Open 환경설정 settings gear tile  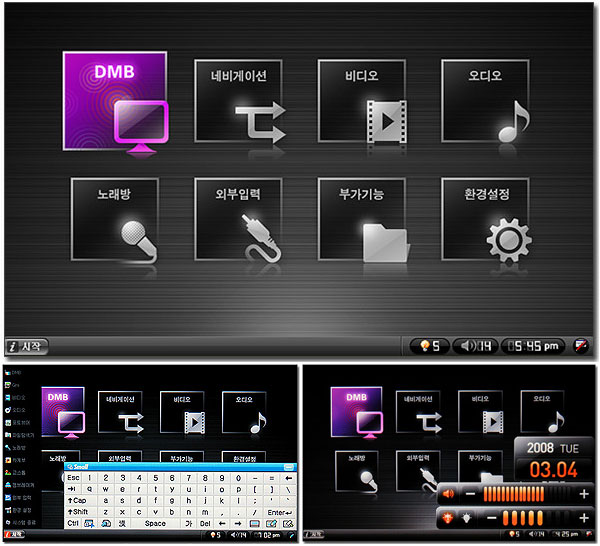click(485, 220)
